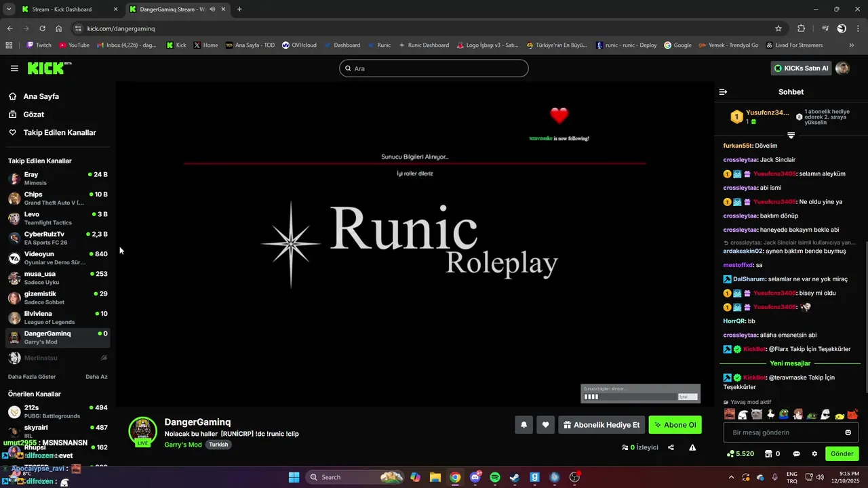Open CyberRulzTv channel
Viewport: 868px width, 488px height.
[x=58, y=238]
